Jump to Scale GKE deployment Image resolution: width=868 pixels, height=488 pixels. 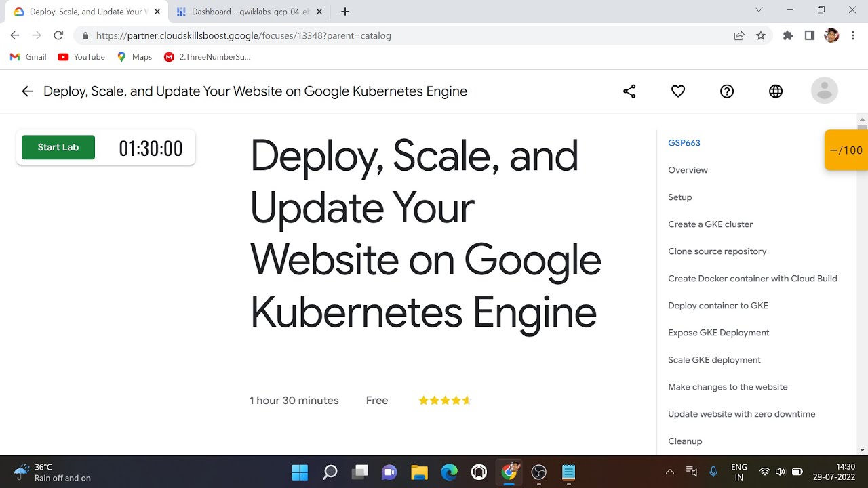pyautogui.click(x=714, y=360)
